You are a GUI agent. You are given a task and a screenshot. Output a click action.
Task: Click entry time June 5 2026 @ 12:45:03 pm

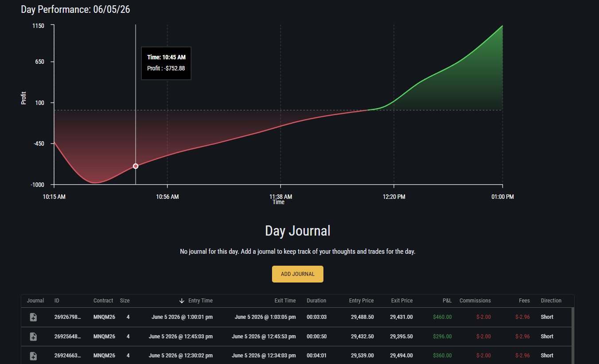click(181, 337)
